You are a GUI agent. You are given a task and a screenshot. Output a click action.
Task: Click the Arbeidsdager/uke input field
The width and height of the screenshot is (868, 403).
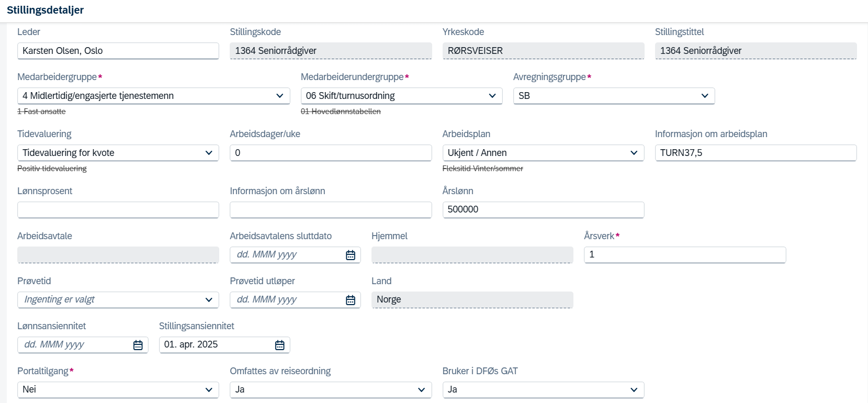[331, 153]
